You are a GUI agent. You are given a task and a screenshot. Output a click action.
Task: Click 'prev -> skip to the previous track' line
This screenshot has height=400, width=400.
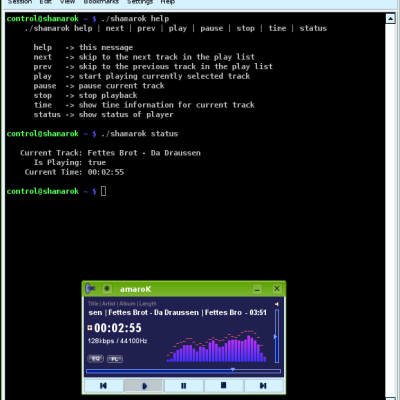(x=153, y=67)
